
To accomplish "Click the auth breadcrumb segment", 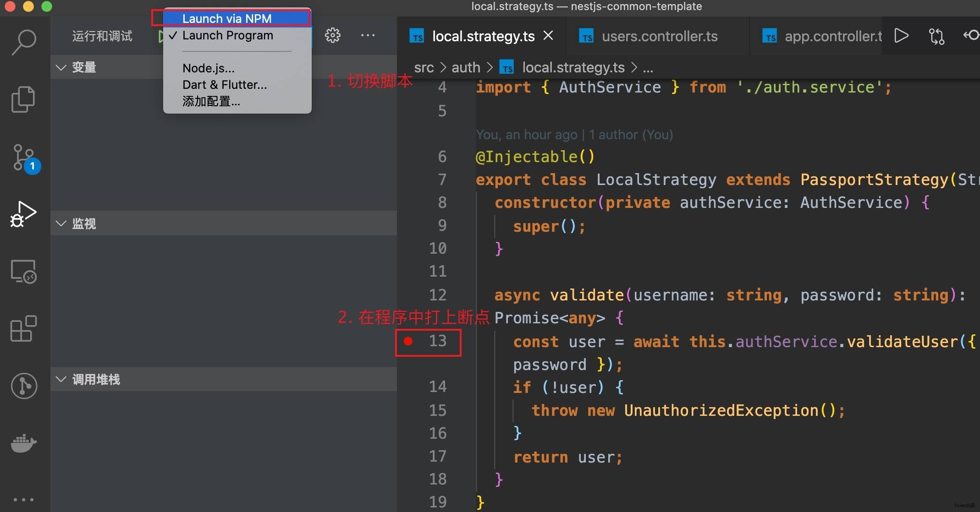I will coord(466,68).
